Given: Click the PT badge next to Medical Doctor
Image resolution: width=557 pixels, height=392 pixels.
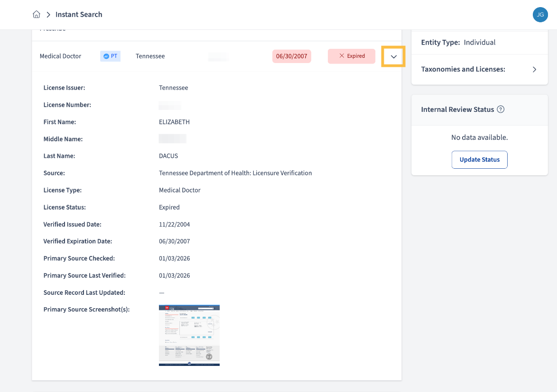Looking at the screenshot, I should tap(110, 56).
